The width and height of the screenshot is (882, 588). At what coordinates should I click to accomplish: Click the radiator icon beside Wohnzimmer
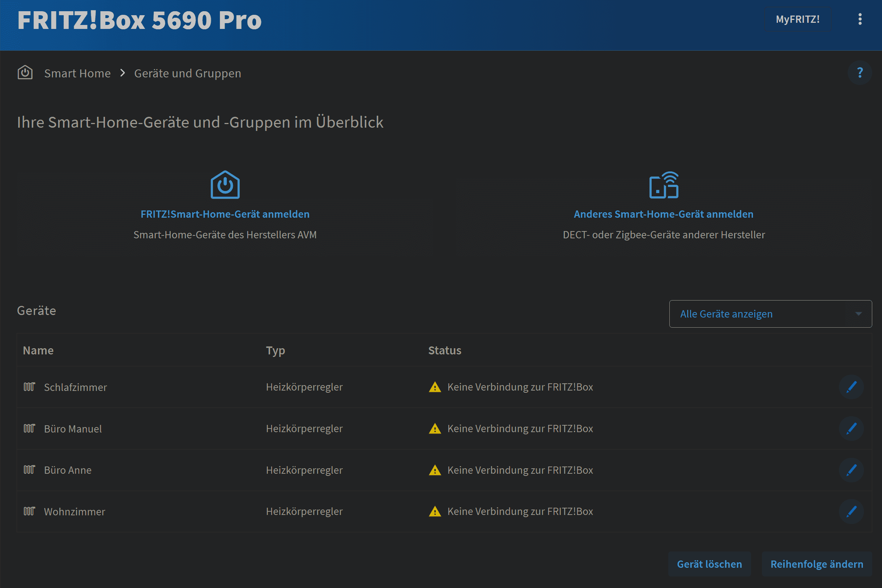point(29,511)
